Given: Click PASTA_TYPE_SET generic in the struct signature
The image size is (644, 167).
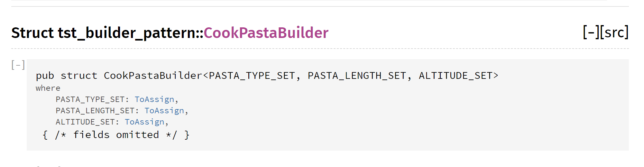Looking at the screenshot, I should click(x=252, y=76).
